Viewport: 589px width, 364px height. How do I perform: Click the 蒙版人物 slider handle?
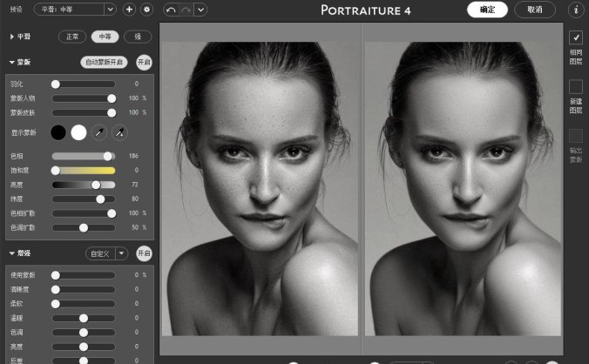click(x=112, y=98)
